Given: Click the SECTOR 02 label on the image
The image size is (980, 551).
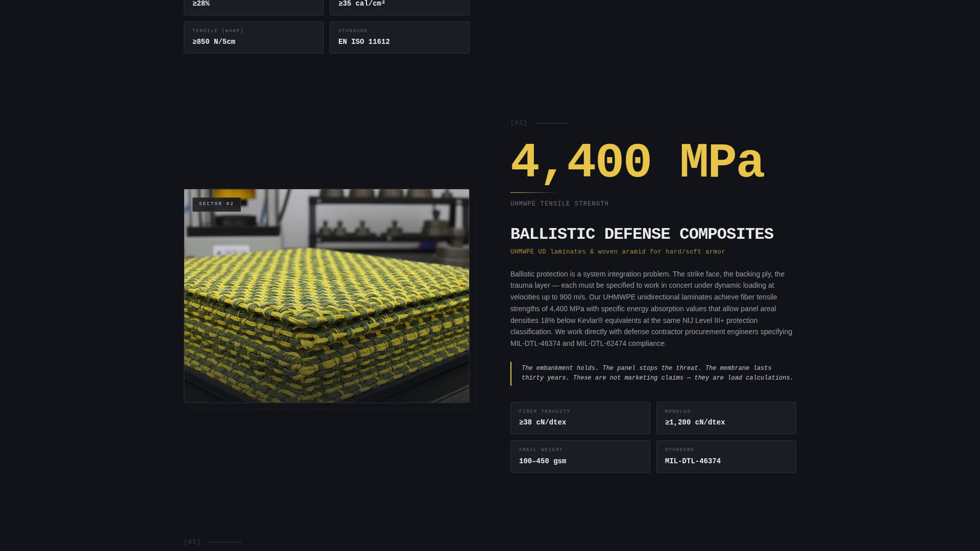Looking at the screenshot, I should pos(216,204).
